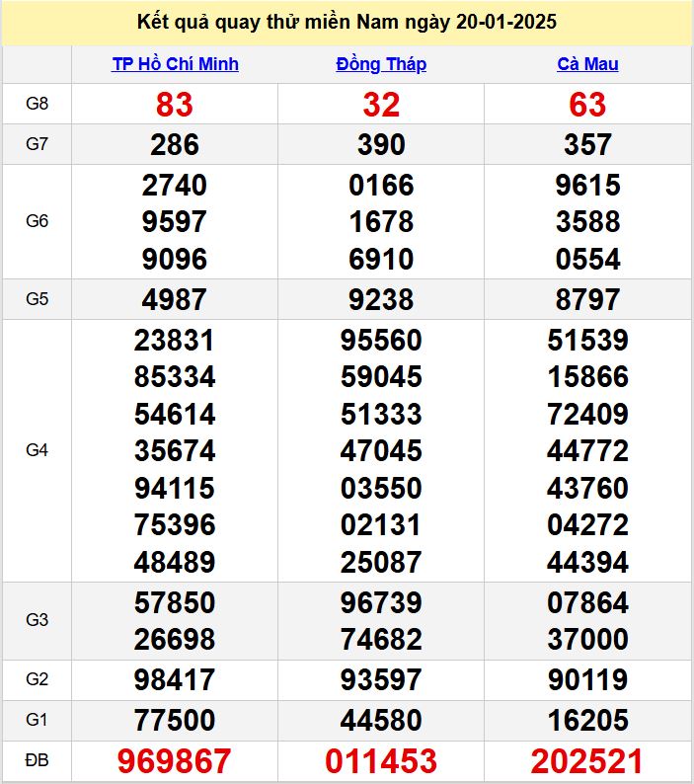
Task: Click the G3 number 26698
Action: point(175,639)
